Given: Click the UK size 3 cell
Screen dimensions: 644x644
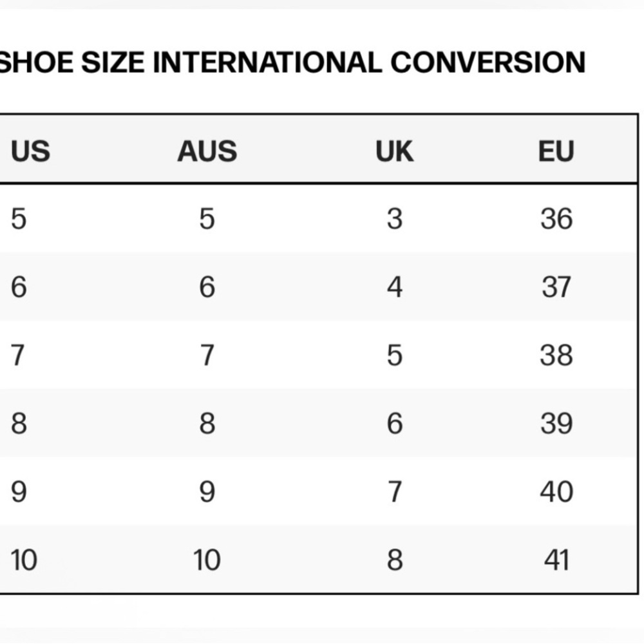Looking at the screenshot, I should [x=394, y=218].
